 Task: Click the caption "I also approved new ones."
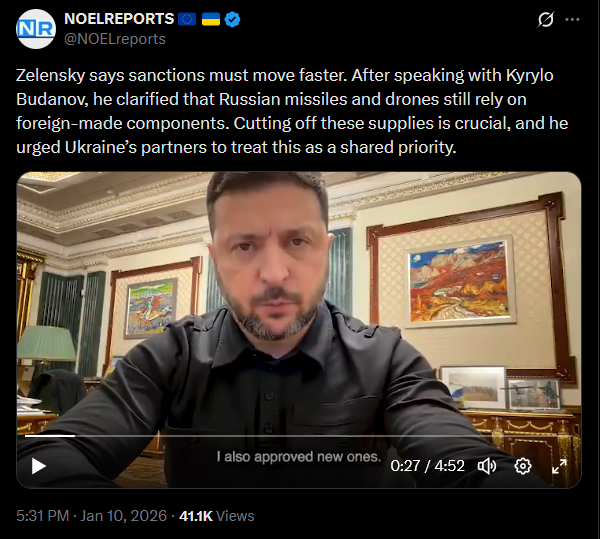point(298,456)
